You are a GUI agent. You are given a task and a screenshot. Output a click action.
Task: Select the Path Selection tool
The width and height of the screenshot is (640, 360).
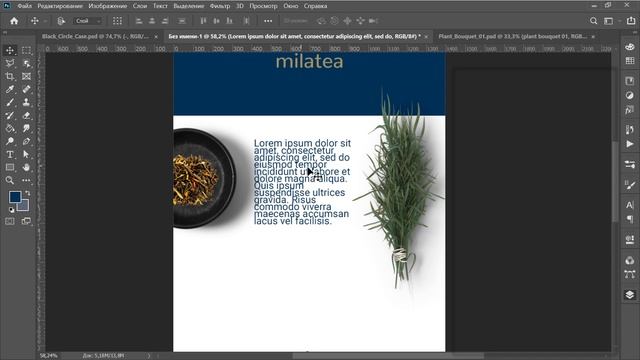(26, 155)
